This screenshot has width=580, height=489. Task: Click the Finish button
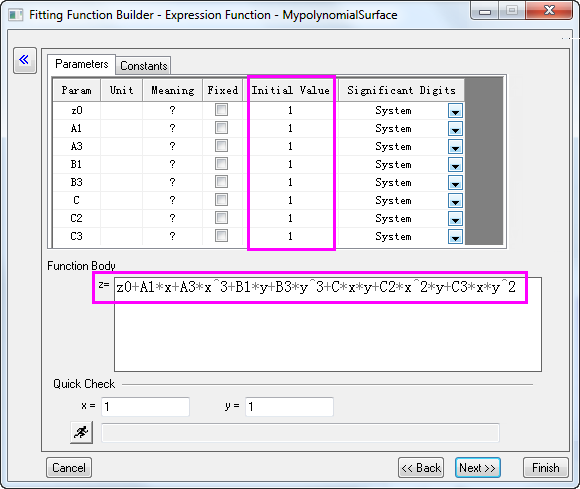pos(546,468)
